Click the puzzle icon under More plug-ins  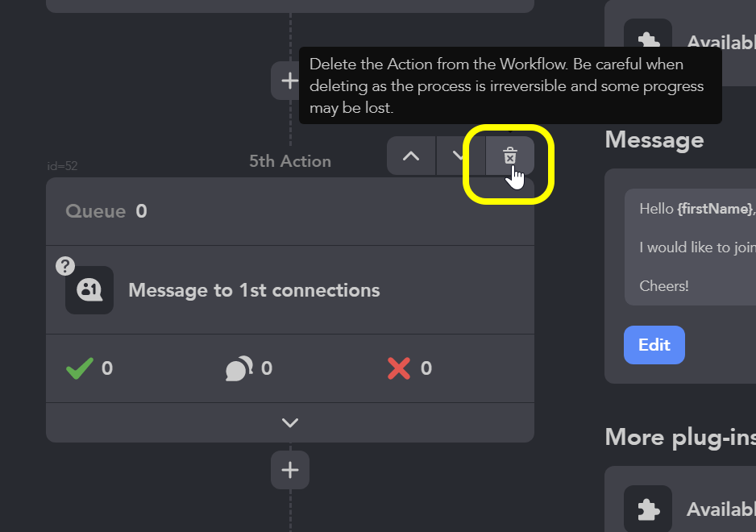[648, 509]
